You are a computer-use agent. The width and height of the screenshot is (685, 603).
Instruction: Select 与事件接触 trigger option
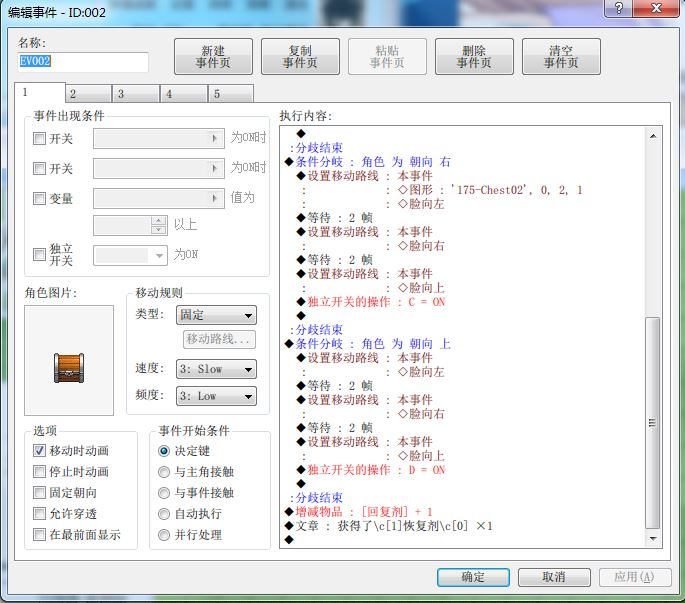tap(164, 493)
